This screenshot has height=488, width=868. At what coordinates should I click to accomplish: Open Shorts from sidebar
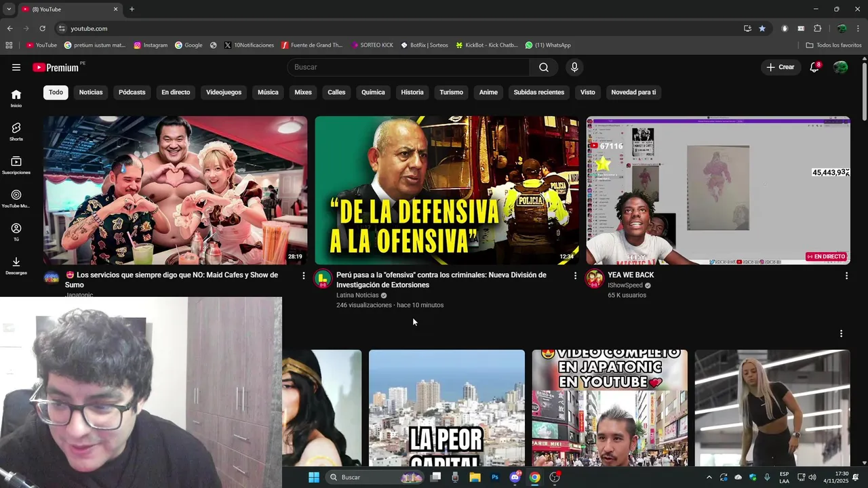(16, 131)
